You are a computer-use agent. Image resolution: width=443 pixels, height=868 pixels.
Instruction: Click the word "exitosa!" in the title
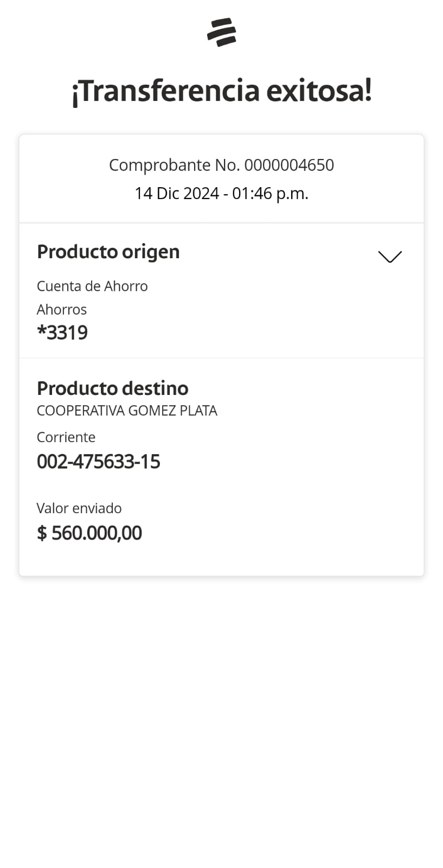pyautogui.click(x=319, y=91)
